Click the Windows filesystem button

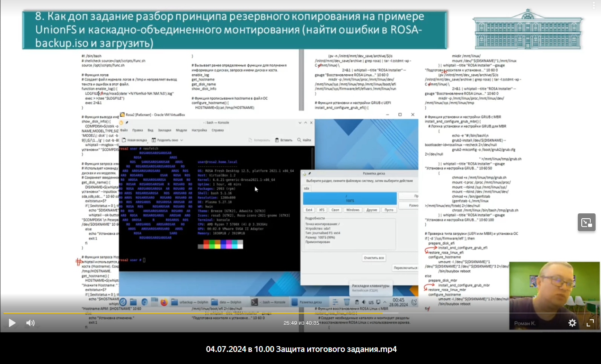click(353, 210)
